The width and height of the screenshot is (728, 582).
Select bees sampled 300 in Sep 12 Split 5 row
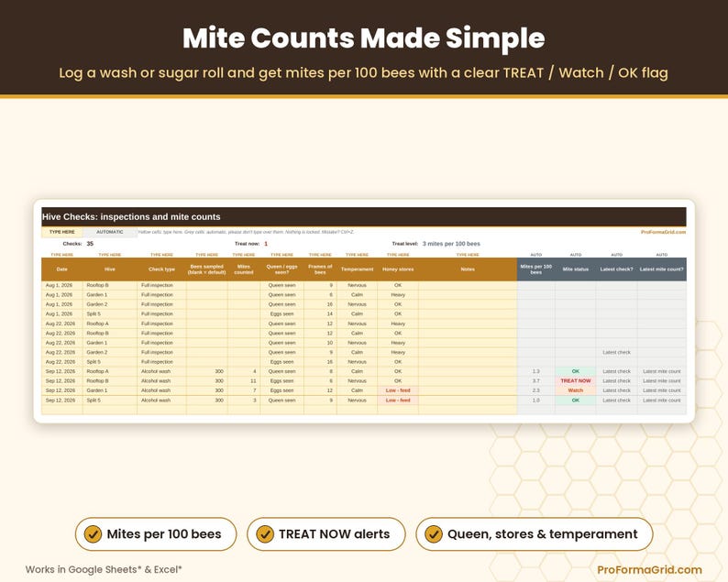coord(206,400)
